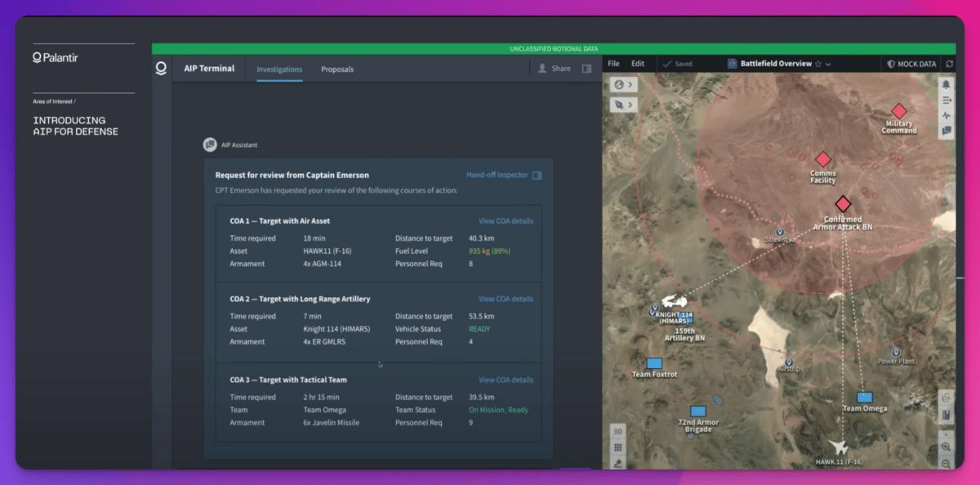Open the Hand-off Inspector link
The height and width of the screenshot is (485, 980).
pos(497,175)
